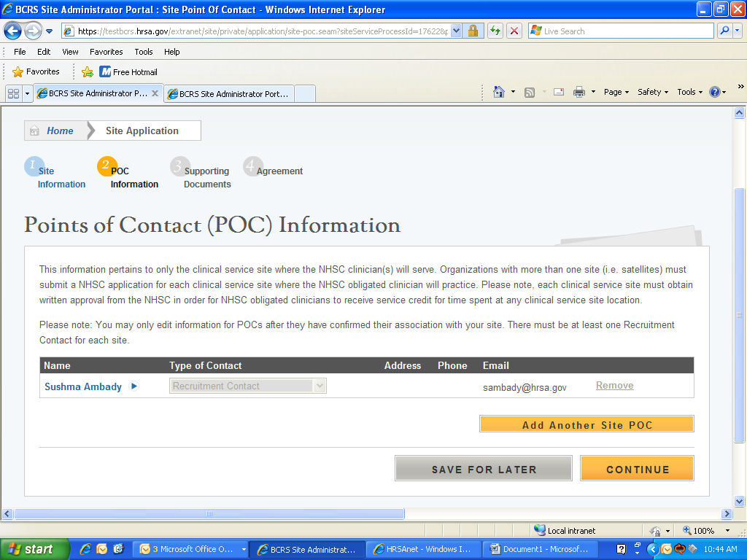Click the browser Back arrow button
The width and height of the screenshot is (747, 560).
click(12, 31)
